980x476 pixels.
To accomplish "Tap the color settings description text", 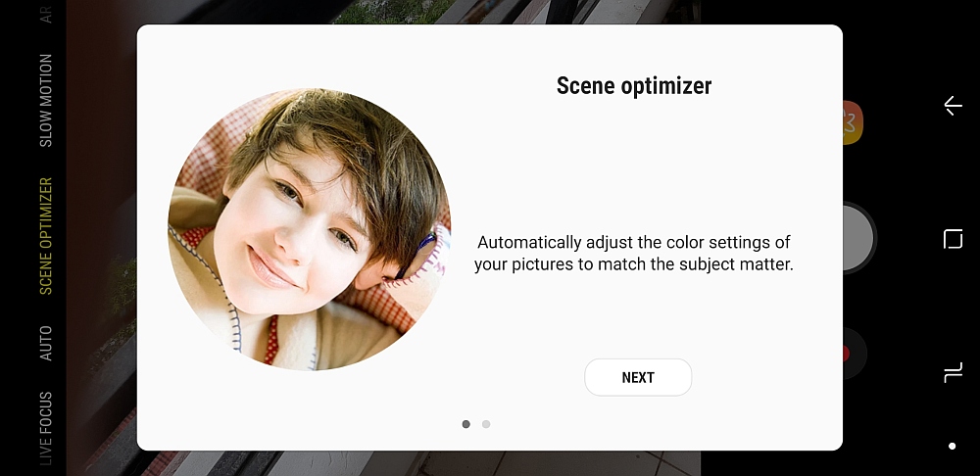I will click(x=634, y=253).
